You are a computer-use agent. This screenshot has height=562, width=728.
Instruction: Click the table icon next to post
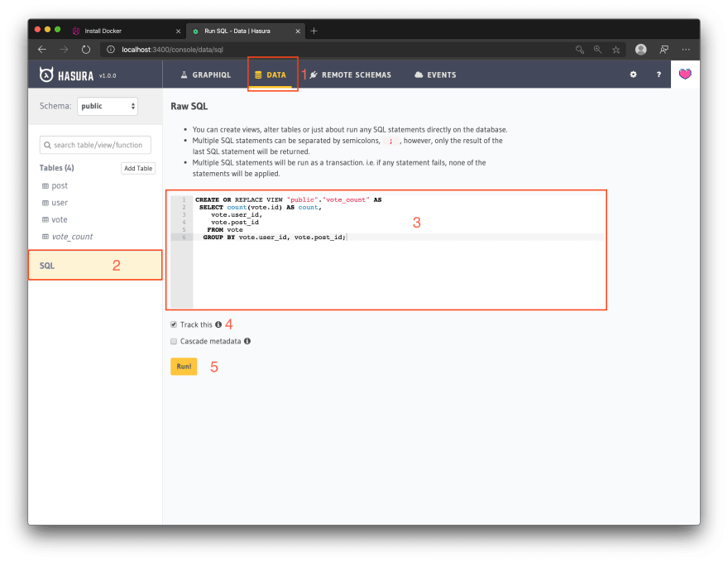(45, 185)
